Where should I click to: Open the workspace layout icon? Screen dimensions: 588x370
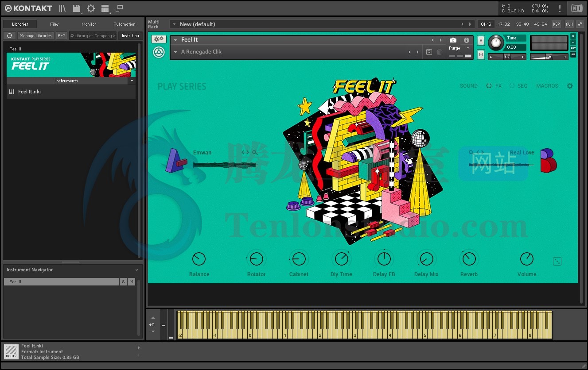click(x=105, y=8)
